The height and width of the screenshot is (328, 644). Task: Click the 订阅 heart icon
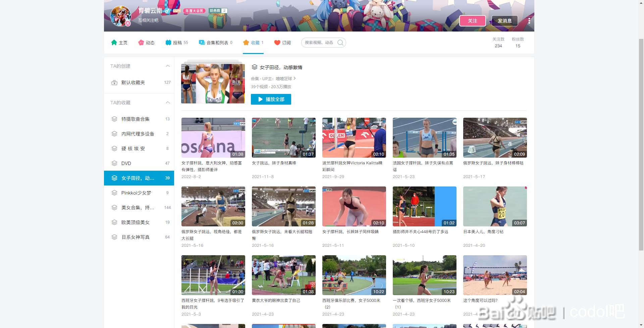tap(277, 43)
